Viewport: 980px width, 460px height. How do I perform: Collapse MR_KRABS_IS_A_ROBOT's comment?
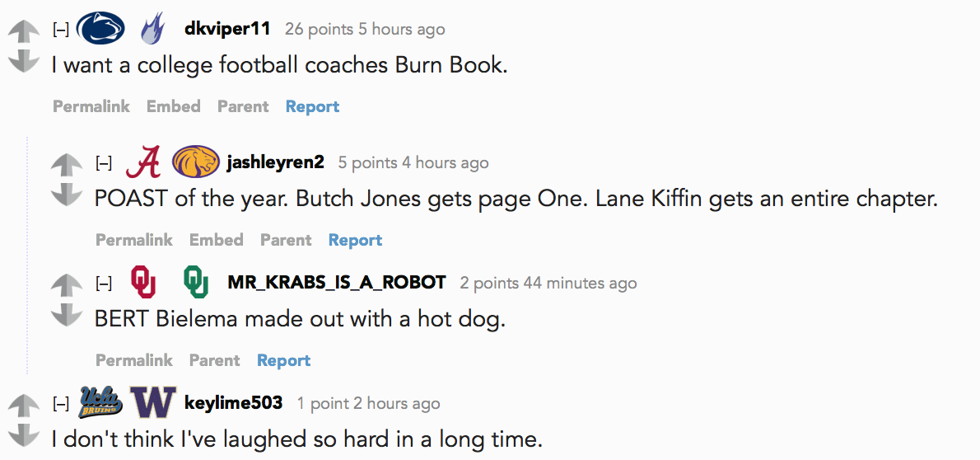point(104,284)
